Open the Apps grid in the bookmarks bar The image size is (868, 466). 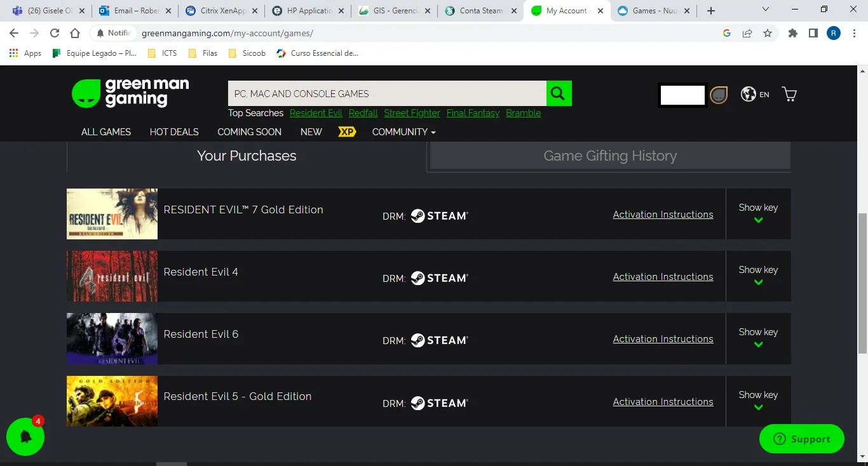25,53
